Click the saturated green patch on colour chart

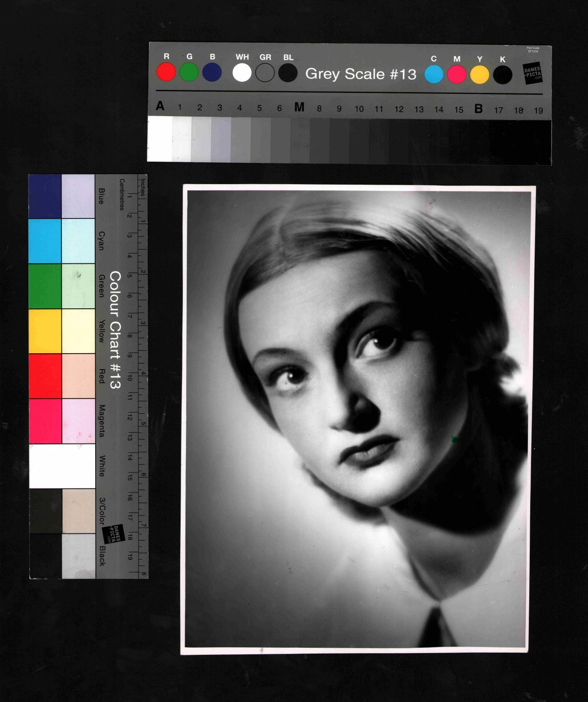point(45,286)
